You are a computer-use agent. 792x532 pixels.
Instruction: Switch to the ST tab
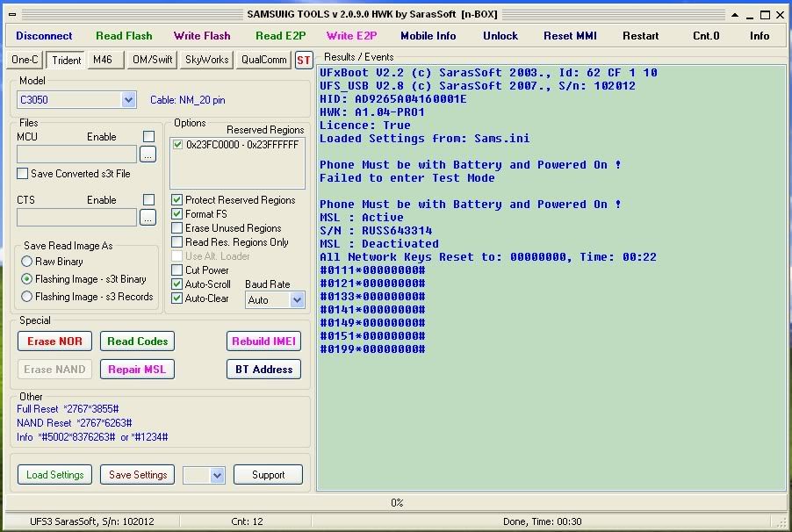pos(304,60)
